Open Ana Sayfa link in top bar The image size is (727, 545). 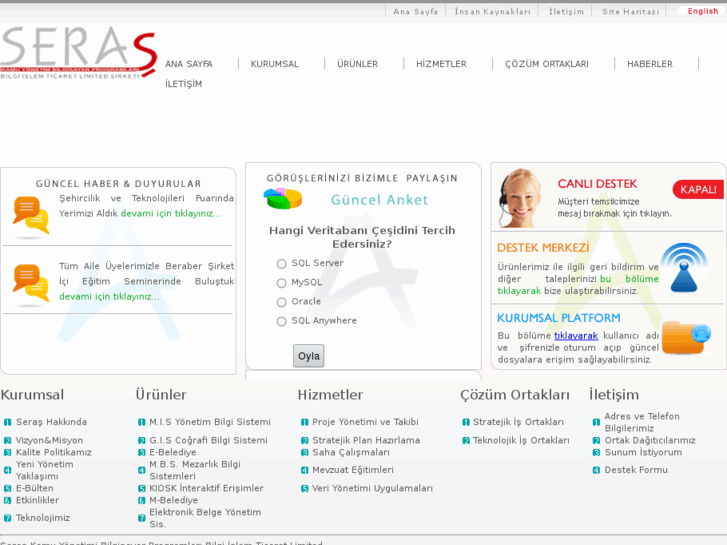[415, 12]
